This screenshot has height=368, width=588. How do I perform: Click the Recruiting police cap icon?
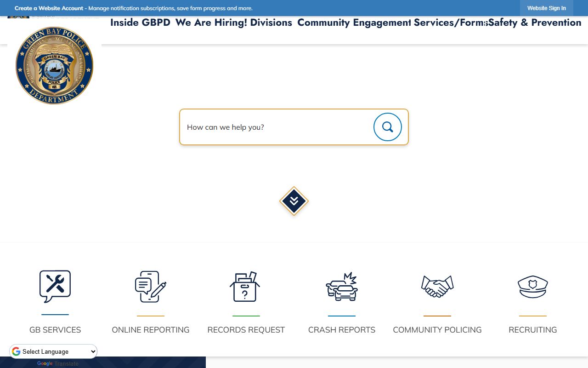point(532,286)
